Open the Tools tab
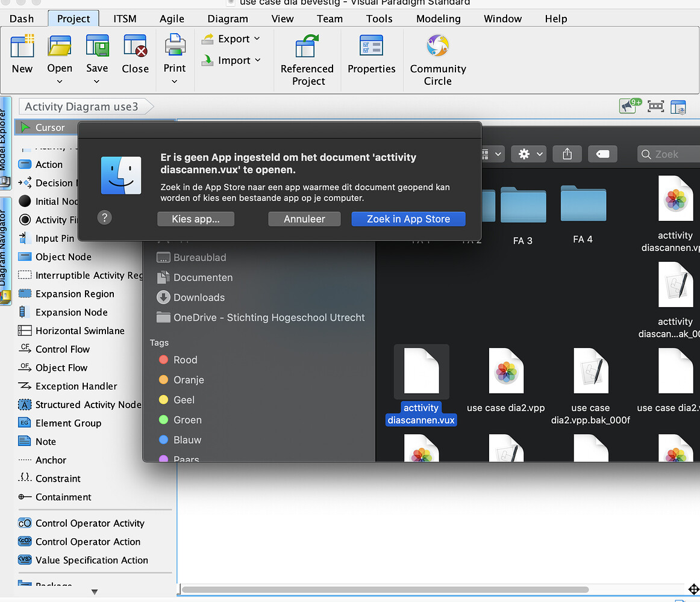Image resolution: width=700 pixels, height=602 pixels. pos(379,19)
